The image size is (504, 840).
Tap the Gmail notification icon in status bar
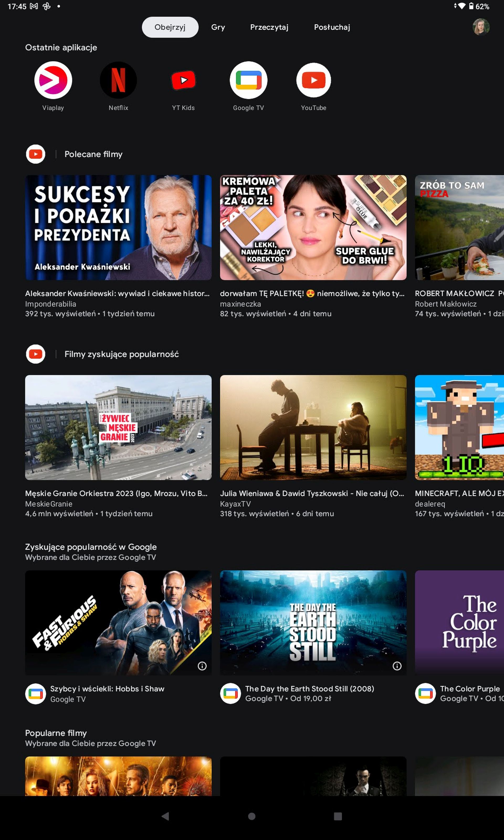click(x=34, y=6)
